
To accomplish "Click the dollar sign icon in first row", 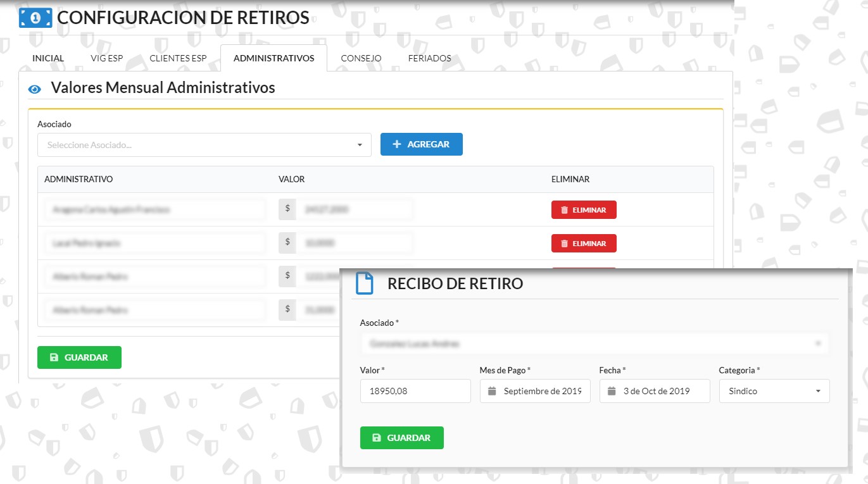I will click(287, 209).
